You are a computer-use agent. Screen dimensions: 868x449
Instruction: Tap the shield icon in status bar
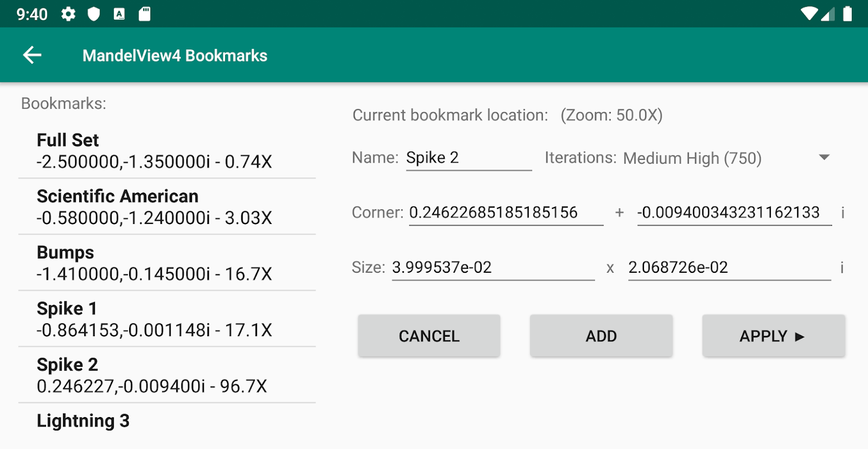pos(94,14)
